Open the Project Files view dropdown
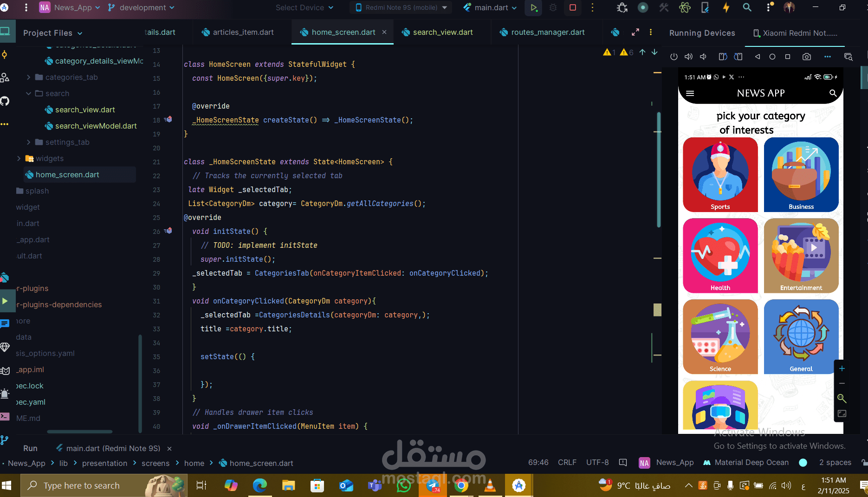This screenshot has height=497, width=868. click(x=52, y=33)
